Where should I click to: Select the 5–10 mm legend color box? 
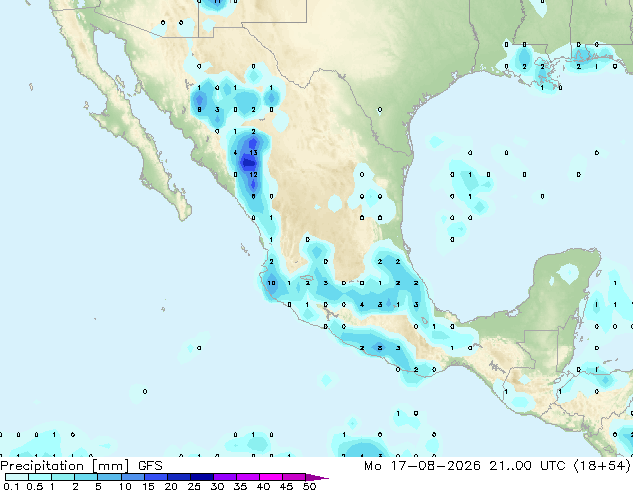point(109,477)
